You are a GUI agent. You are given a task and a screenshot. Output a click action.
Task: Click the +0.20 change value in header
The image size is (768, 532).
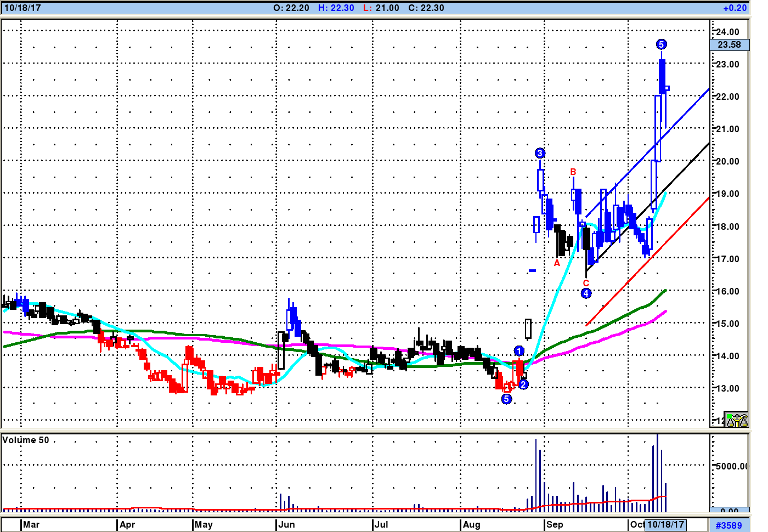click(x=735, y=8)
